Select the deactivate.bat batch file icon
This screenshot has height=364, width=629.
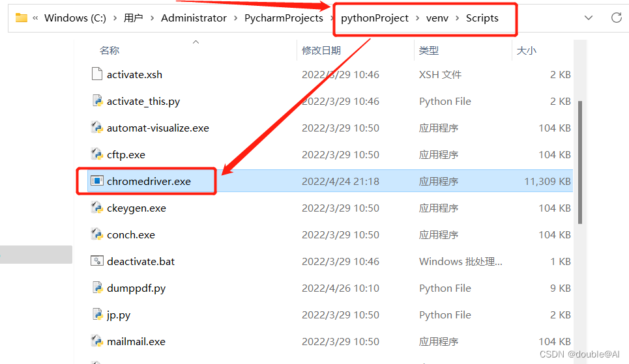(x=97, y=261)
